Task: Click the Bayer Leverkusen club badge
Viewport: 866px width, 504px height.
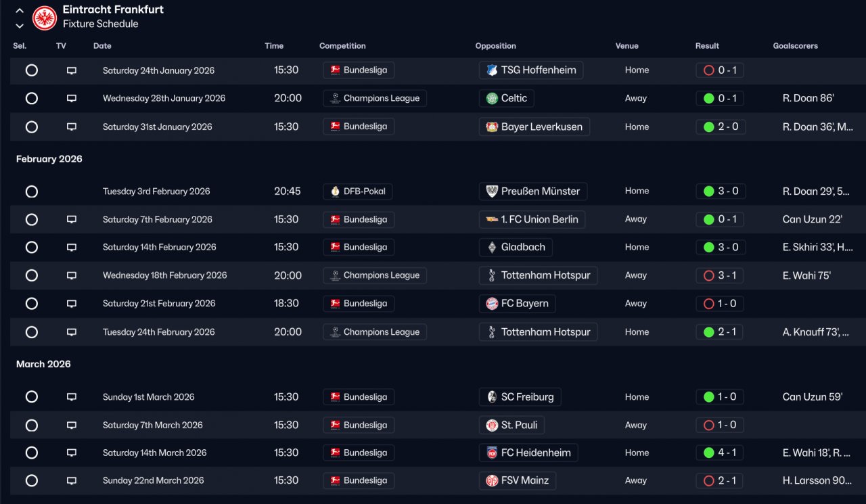Action: coord(492,127)
